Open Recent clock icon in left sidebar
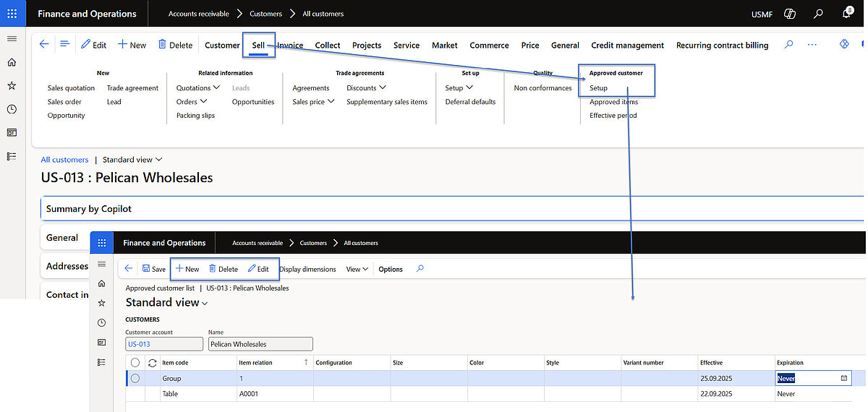Viewport: 868px width, 412px height. click(x=12, y=109)
